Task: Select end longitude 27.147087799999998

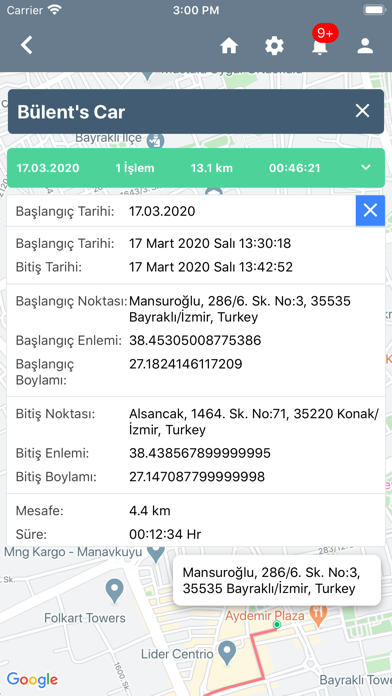Action: pos(197,477)
